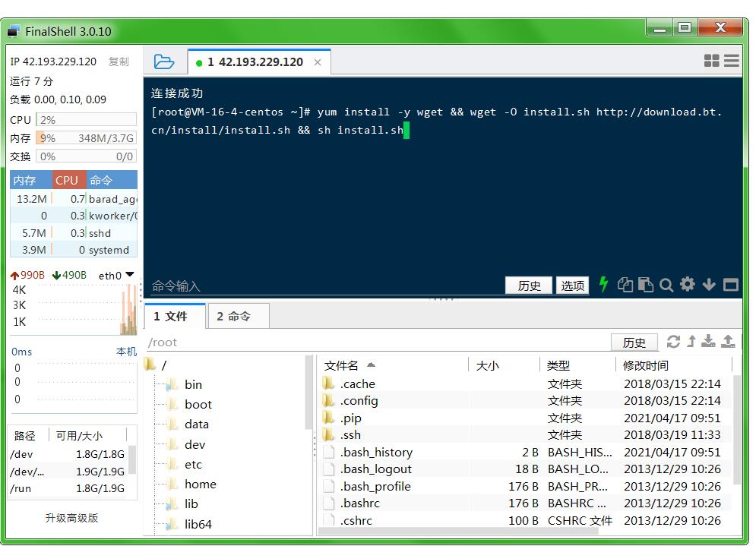Toggle terminal fullscreen window icon
756x546 pixels.
click(x=731, y=285)
